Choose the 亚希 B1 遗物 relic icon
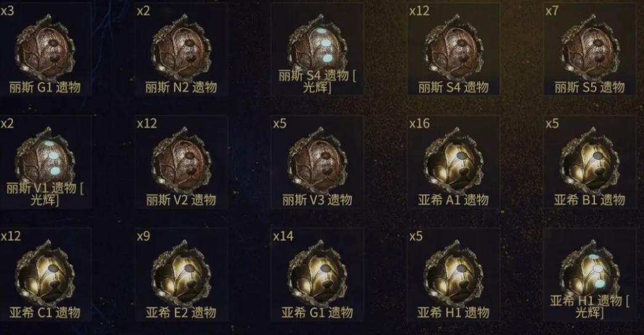Screen dimensions: 644x335 pos(590,160)
